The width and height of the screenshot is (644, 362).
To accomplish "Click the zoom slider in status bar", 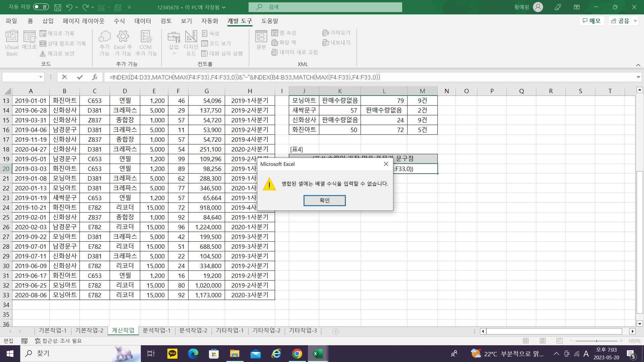I will [596, 341].
